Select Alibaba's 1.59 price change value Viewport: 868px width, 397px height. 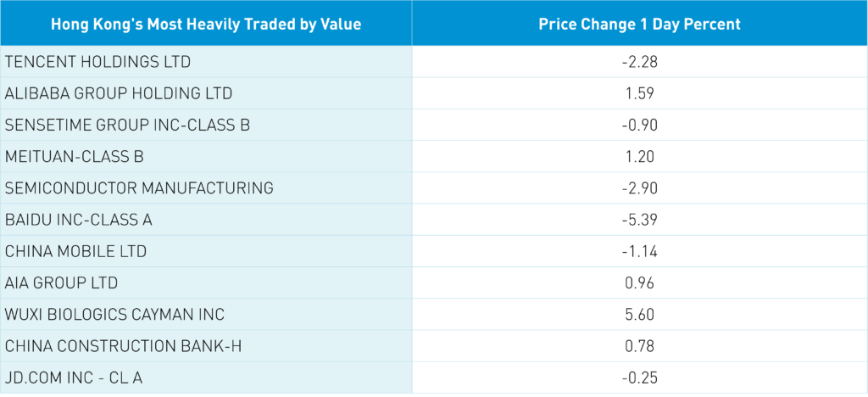coord(640,93)
